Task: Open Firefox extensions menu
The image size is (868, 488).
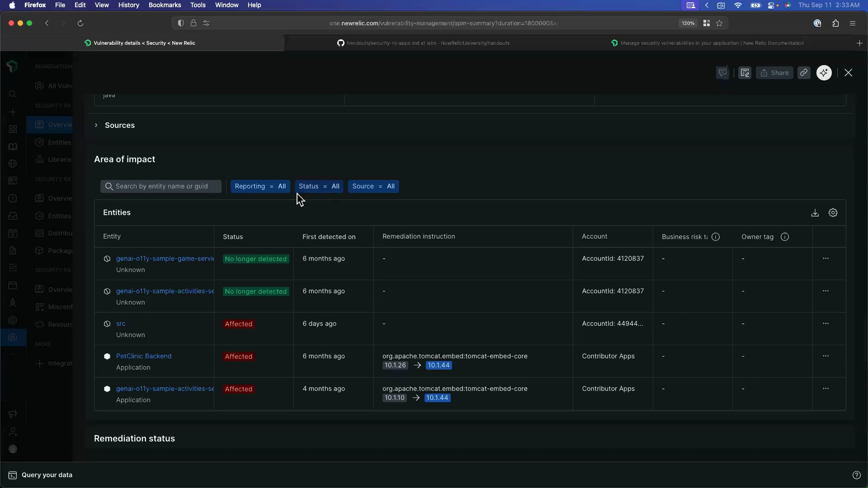Action: (835, 23)
